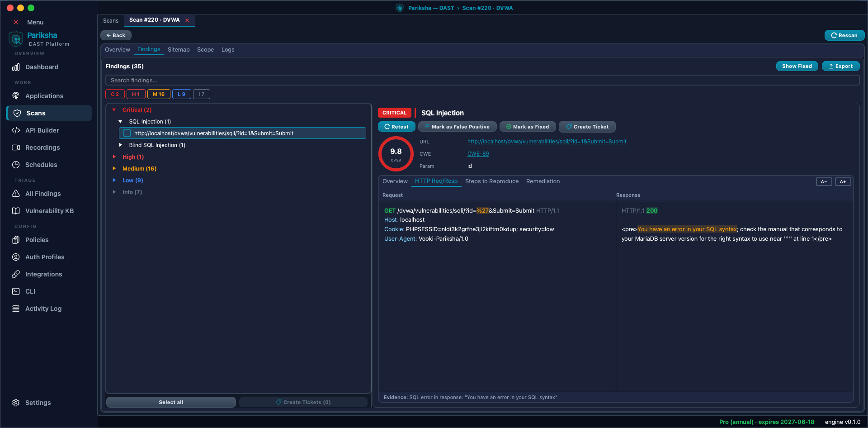
Task: Click the Create Tickets (0) button
Action: [303, 402]
